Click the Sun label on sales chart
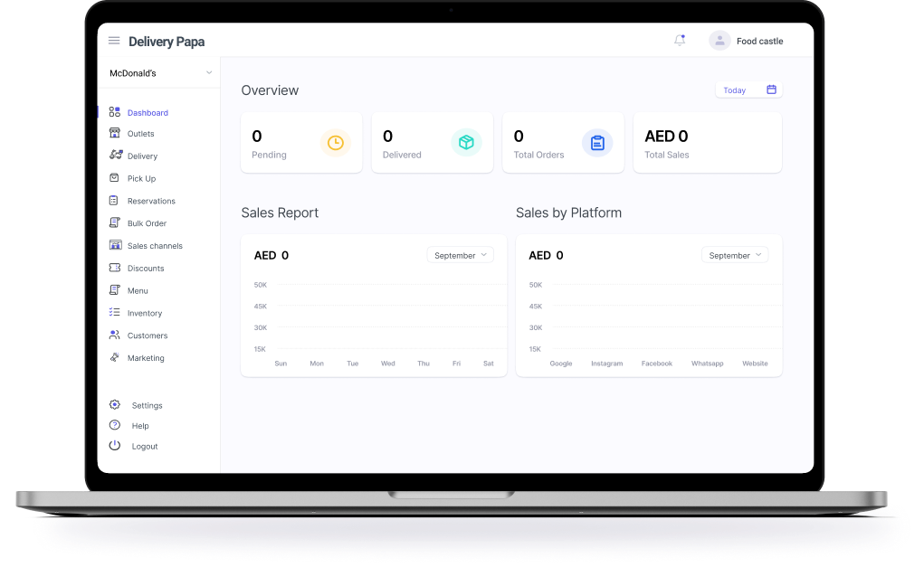This screenshot has height=567, width=924. pos(281,364)
